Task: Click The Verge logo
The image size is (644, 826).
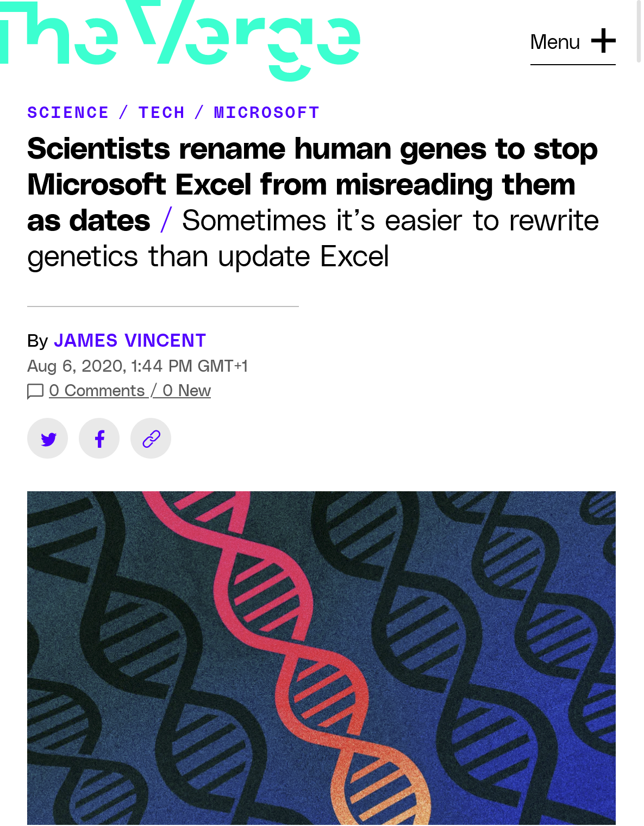Action: click(x=179, y=39)
